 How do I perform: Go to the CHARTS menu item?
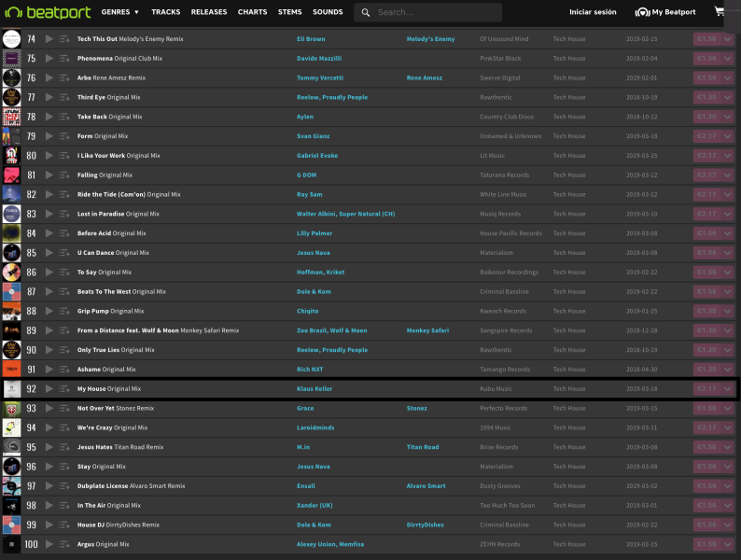tap(252, 12)
